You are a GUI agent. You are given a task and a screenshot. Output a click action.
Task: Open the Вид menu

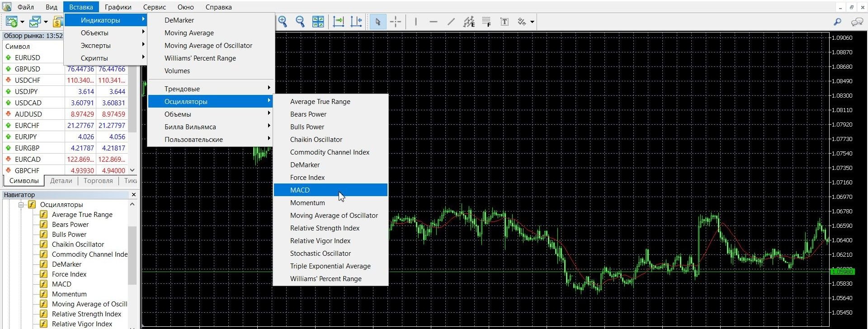coord(52,7)
